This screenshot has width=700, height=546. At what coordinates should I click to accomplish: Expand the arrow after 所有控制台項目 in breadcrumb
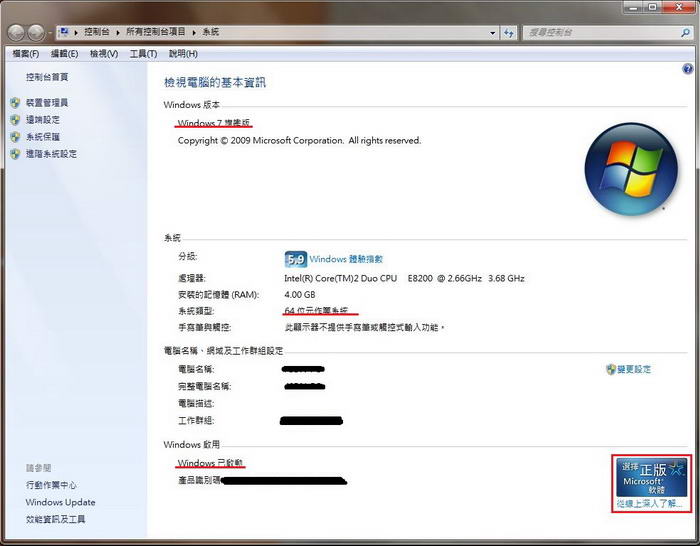point(193,33)
